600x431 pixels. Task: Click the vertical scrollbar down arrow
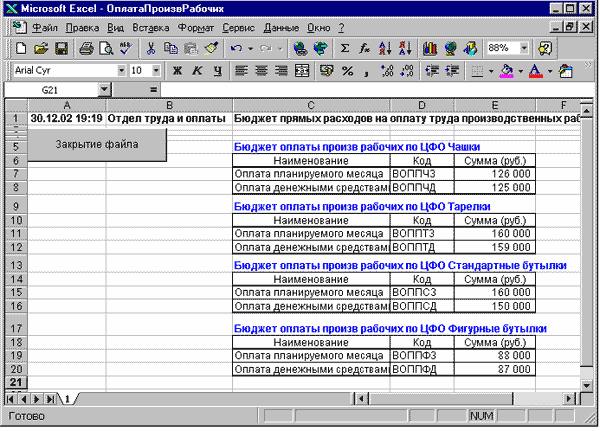[587, 385]
